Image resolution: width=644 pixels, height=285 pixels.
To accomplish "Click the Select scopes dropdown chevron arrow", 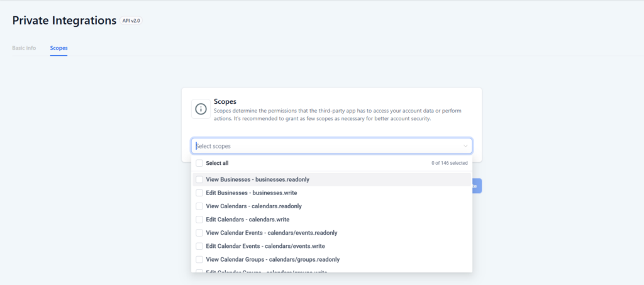I will pyautogui.click(x=465, y=146).
